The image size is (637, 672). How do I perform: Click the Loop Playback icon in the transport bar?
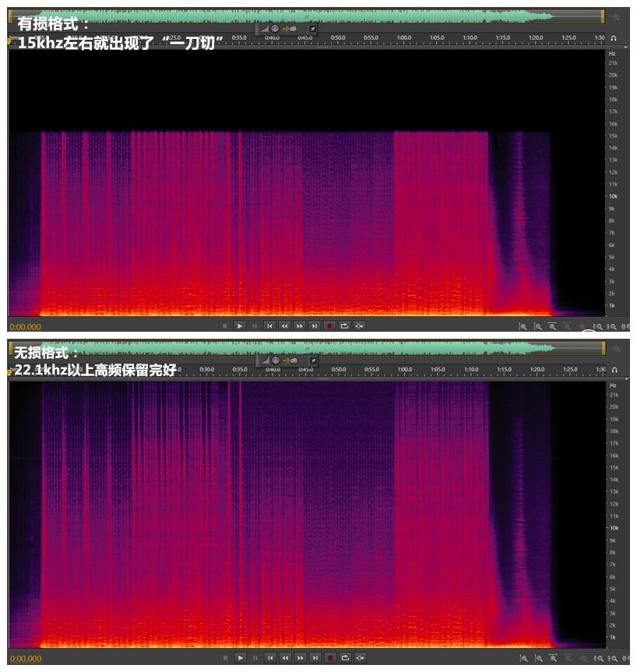click(345, 326)
